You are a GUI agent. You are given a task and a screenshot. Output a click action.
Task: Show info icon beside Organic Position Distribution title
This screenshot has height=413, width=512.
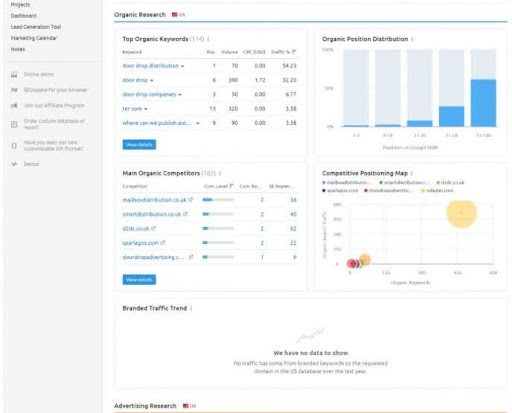[413, 39]
